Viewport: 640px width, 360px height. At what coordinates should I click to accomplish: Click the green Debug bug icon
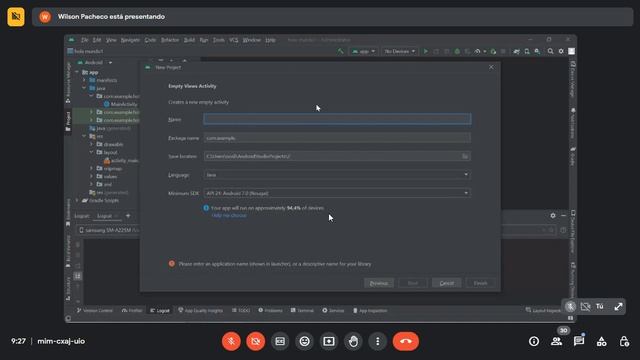[457, 51]
